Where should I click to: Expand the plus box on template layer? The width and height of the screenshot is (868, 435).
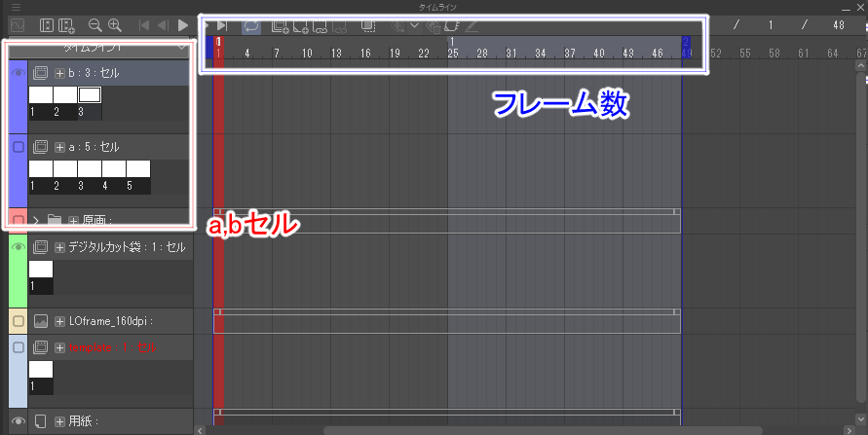click(59, 347)
